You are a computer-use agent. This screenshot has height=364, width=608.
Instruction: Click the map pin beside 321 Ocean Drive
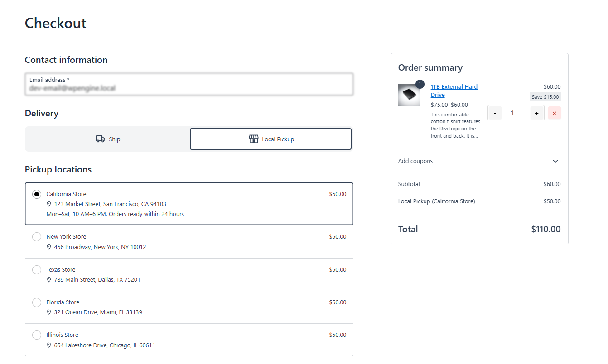pyautogui.click(x=49, y=312)
